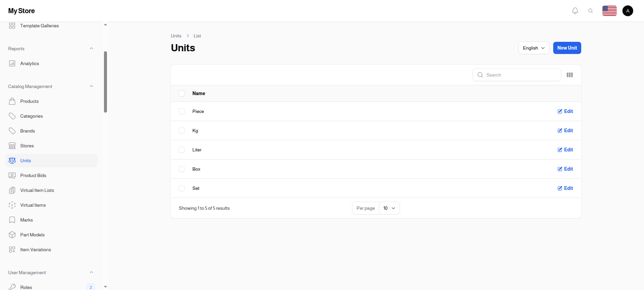The image size is (644, 290).
Task: Toggle table columns icon
Action: (570, 75)
